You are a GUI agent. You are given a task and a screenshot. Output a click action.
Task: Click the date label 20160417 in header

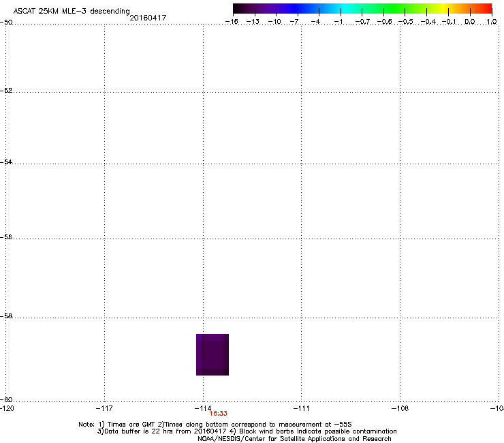click(x=148, y=18)
